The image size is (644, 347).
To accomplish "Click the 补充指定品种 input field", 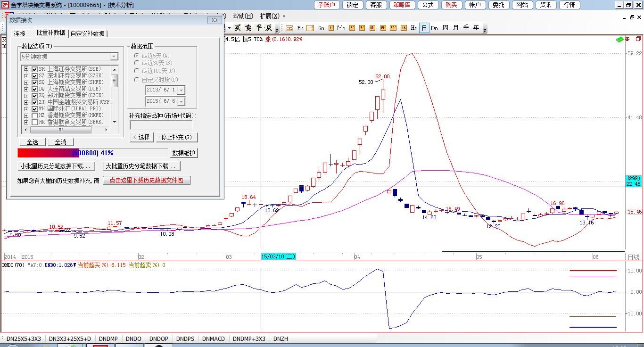I will tap(161, 125).
